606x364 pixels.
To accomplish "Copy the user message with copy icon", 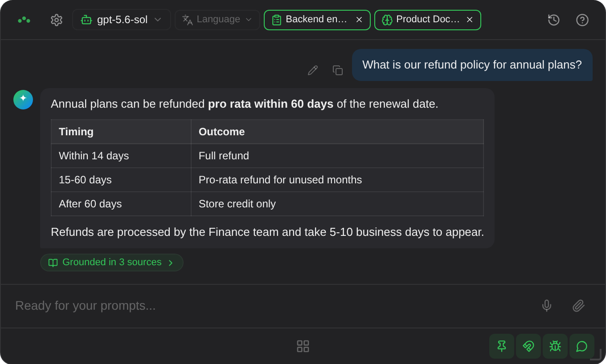I will 338,70.
